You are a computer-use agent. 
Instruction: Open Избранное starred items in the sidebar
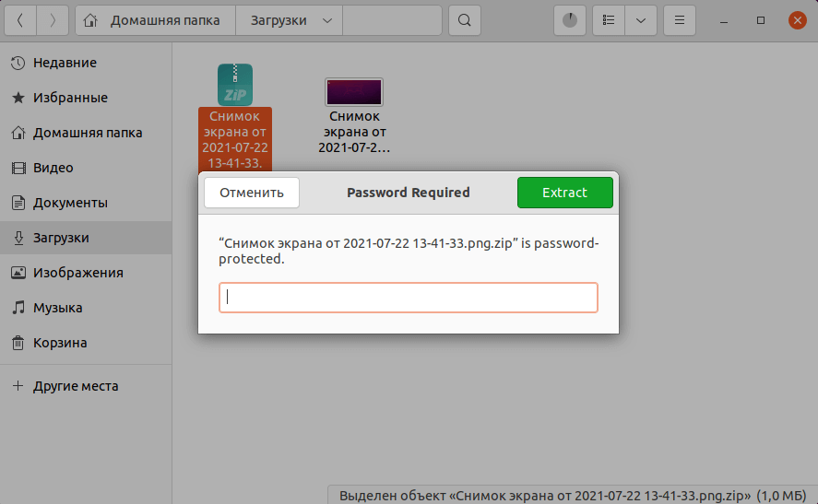[x=70, y=98]
